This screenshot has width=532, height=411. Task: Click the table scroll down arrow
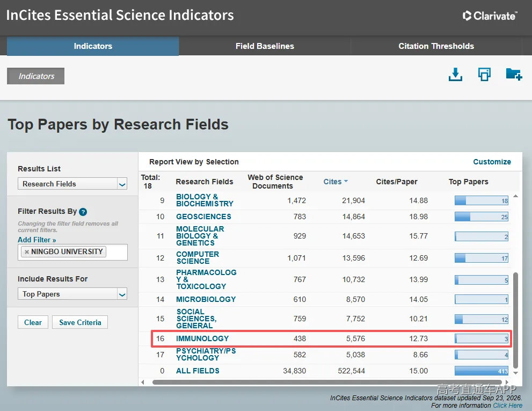click(x=515, y=373)
